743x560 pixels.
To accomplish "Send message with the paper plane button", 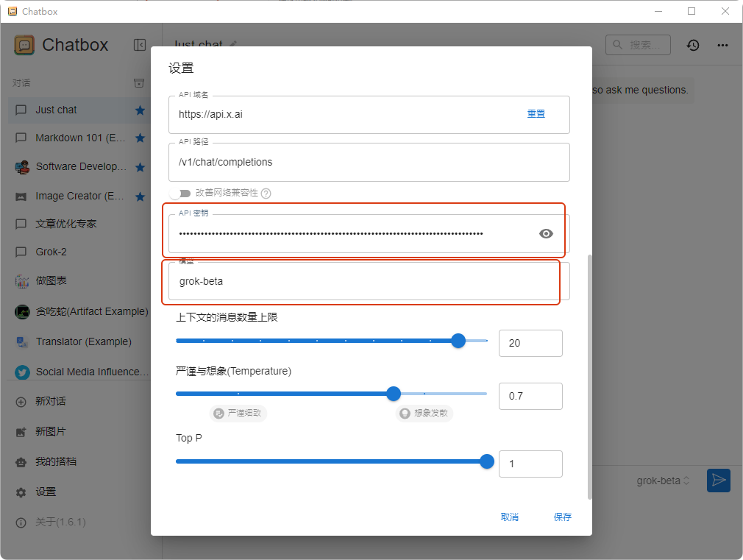I will click(719, 481).
